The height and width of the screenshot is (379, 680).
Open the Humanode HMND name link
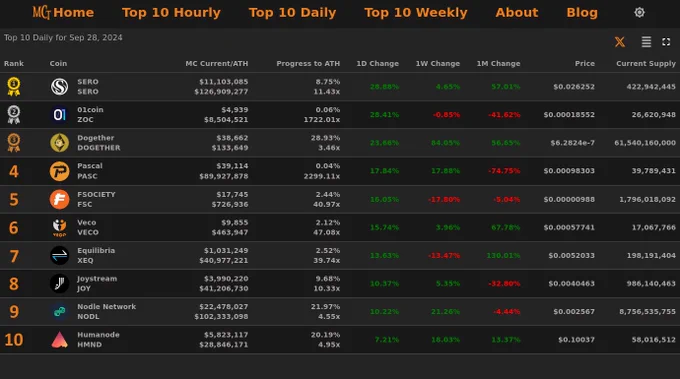tap(98, 340)
